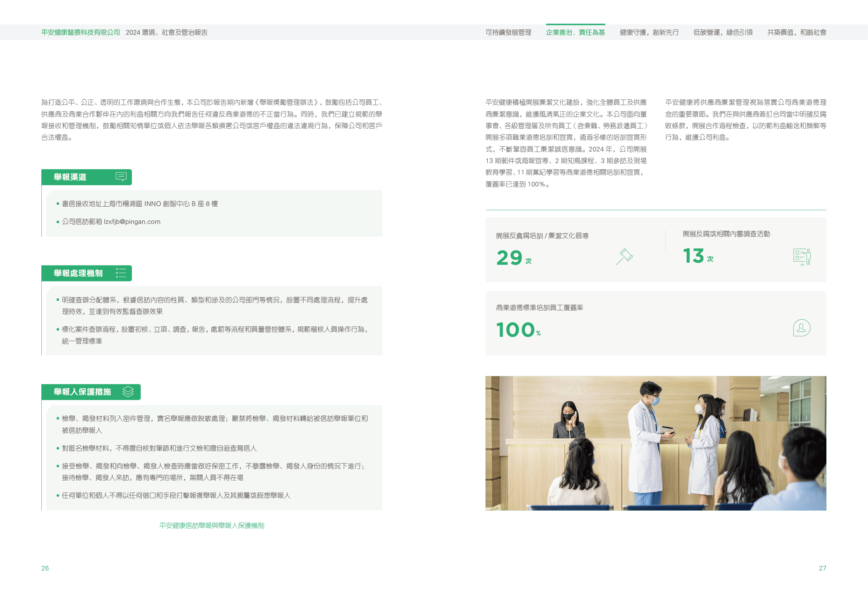The width and height of the screenshot is (868, 589).
Task: Click the person avatar icon in the 100% card
Action: click(802, 328)
